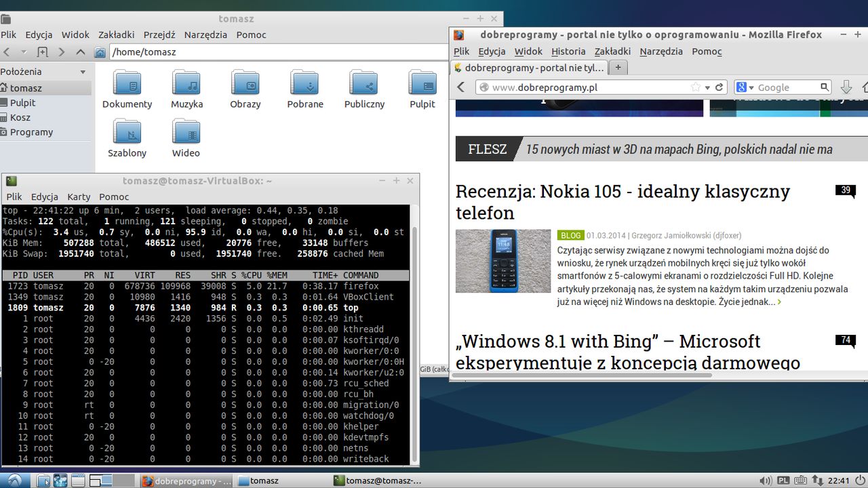Image resolution: width=868 pixels, height=488 pixels.
Task: Click the Nokia 105 phone thumbnail
Action: 503,261
